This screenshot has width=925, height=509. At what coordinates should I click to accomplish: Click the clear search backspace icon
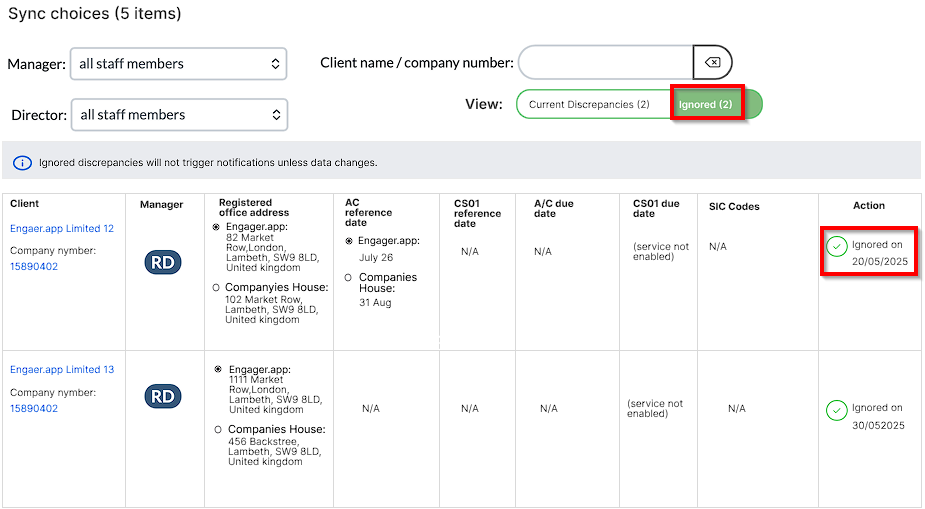712,63
